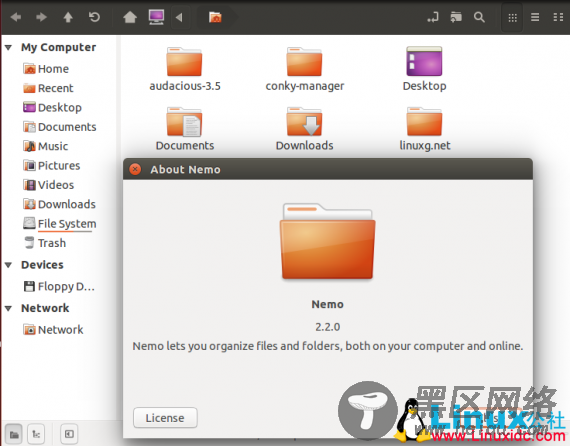Collapse the Network section in the sidebar
The width and height of the screenshot is (570, 446).
tap(8, 308)
